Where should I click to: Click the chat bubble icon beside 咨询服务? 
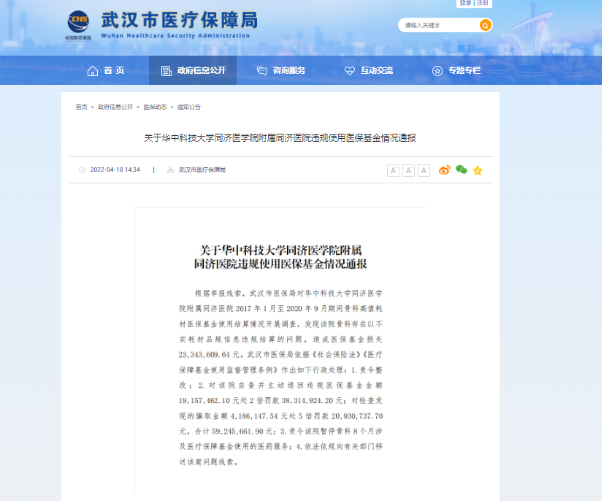click(x=262, y=71)
